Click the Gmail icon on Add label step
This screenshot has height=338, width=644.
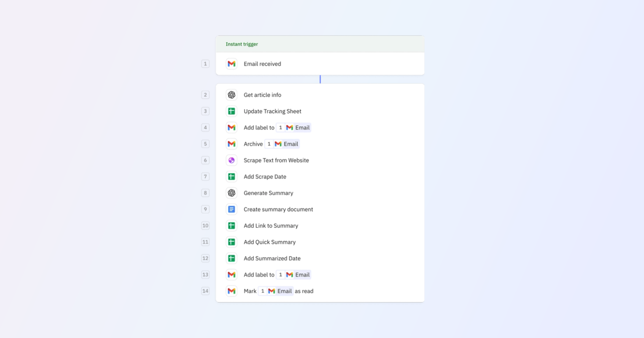231,127
